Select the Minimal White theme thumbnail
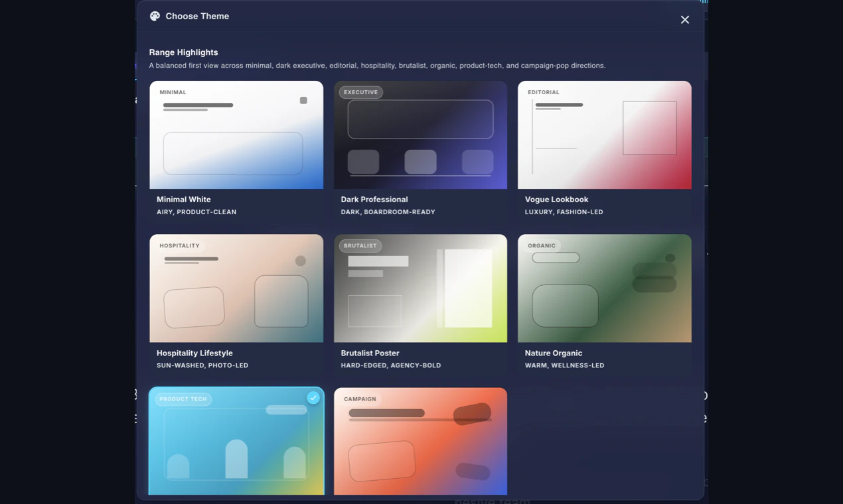 (x=236, y=135)
